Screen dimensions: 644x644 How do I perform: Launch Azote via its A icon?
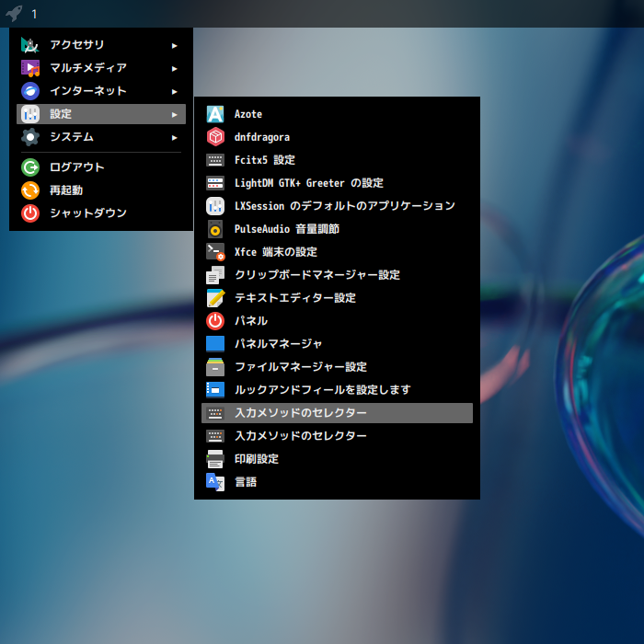(215, 114)
